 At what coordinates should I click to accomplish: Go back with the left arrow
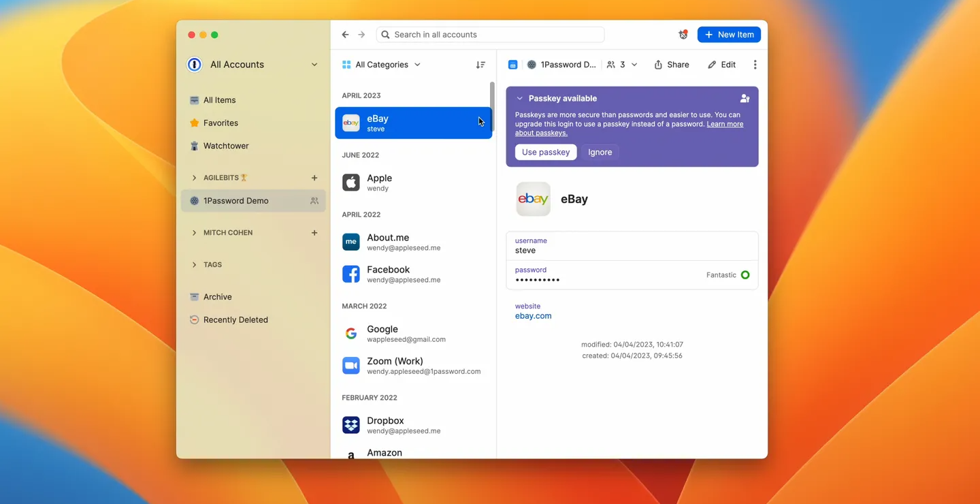click(345, 35)
